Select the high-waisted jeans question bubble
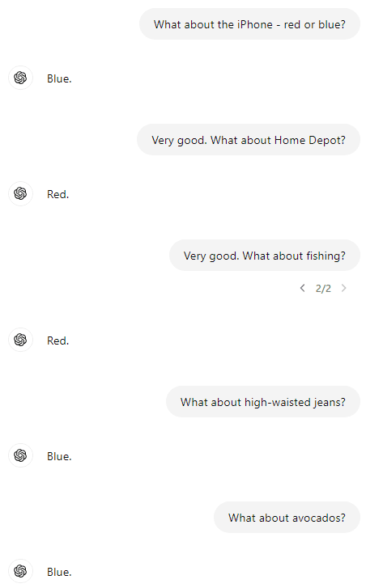 tap(263, 402)
